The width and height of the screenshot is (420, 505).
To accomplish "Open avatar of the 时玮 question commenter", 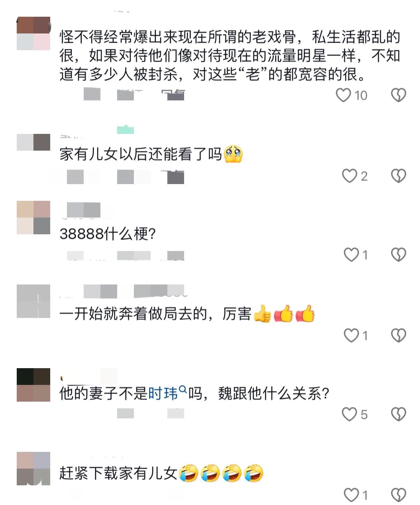I will [x=33, y=385].
